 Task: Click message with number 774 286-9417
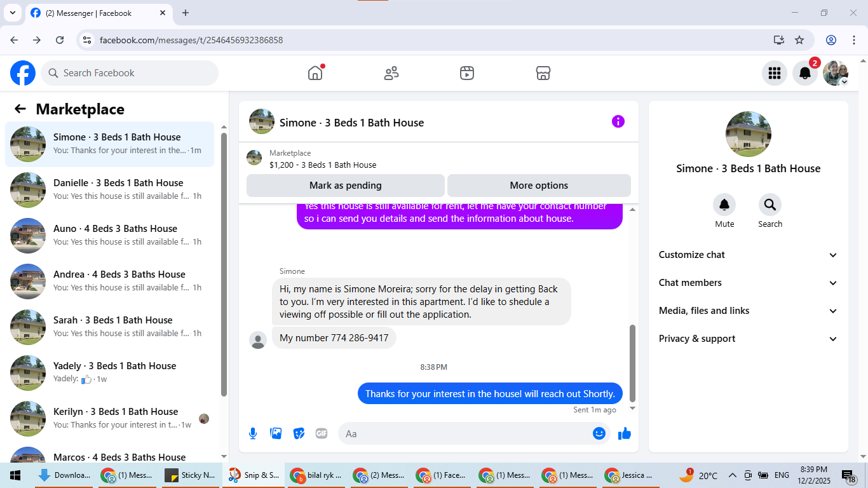pyautogui.click(x=334, y=338)
